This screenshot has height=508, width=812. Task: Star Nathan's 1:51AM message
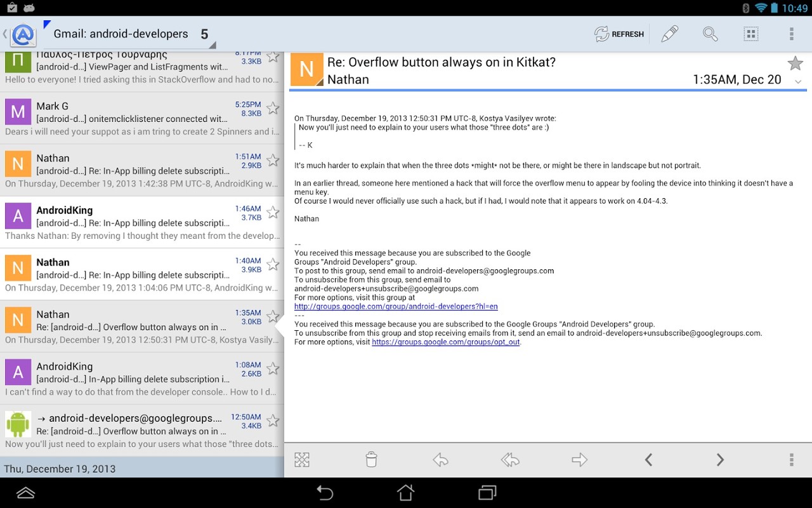point(273,160)
